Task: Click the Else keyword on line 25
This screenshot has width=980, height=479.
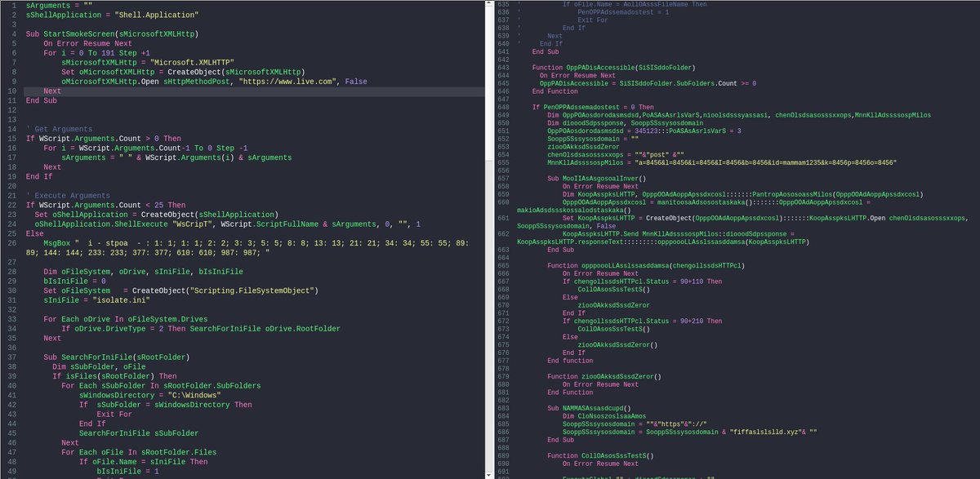Action: pyautogui.click(x=34, y=233)
